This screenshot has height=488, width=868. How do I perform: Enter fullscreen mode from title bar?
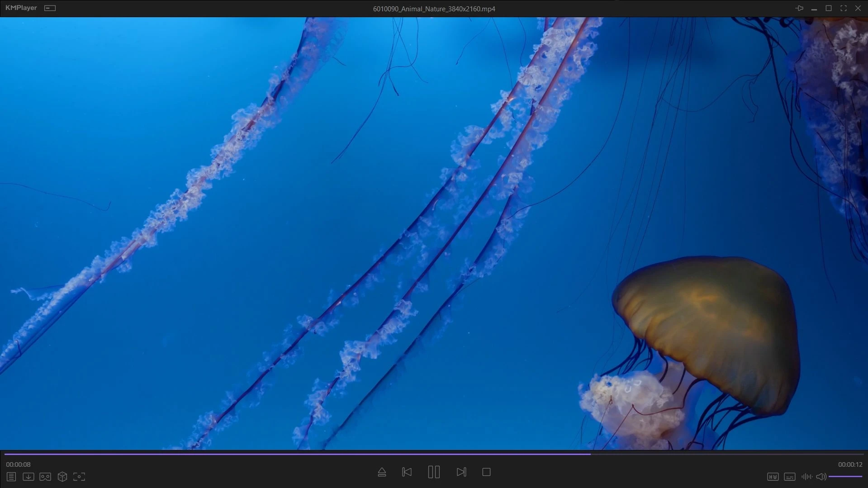point(844,8)
